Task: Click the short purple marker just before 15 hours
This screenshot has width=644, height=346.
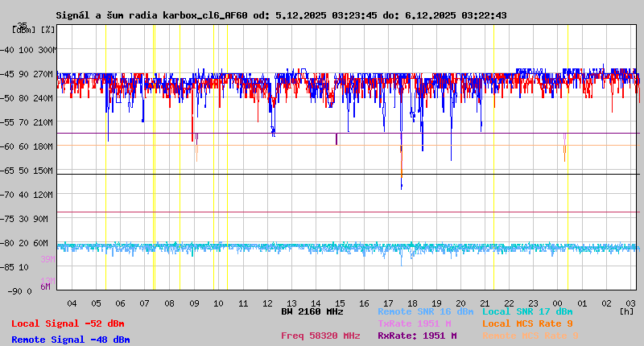Action: pyautogui.click(x=336, y=139)
